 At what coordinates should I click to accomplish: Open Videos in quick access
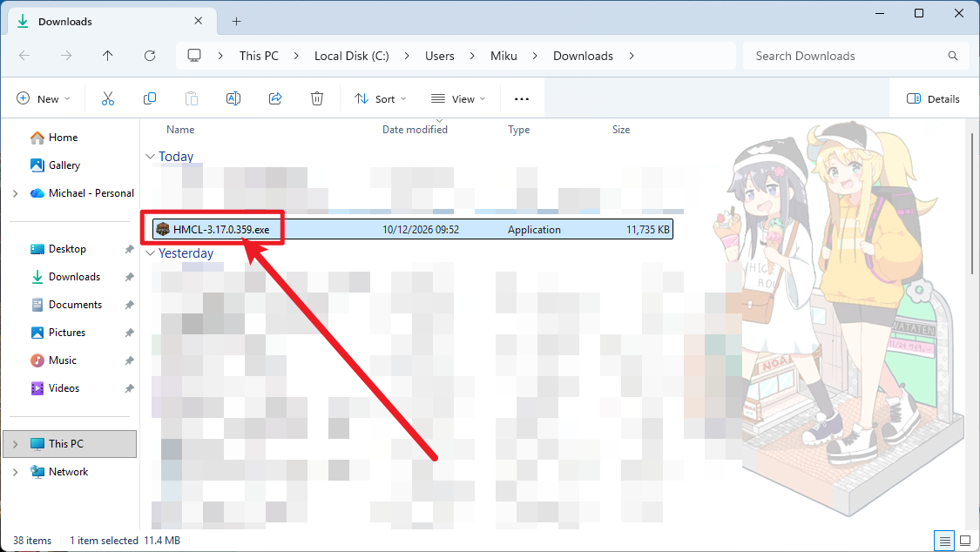point(64,388)
